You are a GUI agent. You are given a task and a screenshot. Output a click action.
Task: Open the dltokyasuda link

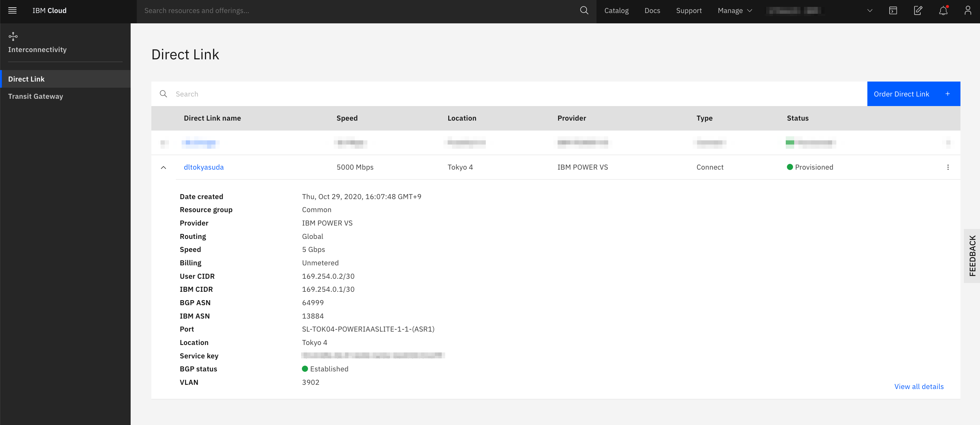click(x=204, y=167)
